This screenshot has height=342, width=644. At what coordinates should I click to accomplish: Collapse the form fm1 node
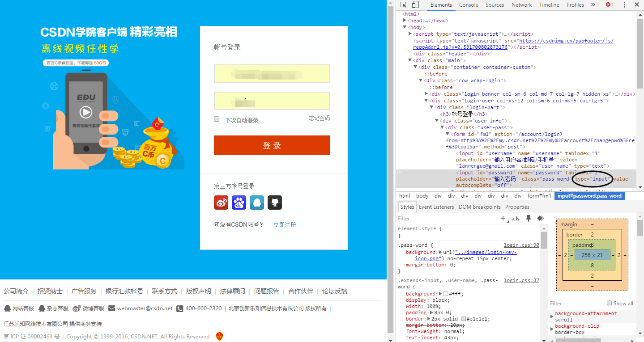click(x=448, y=134)
